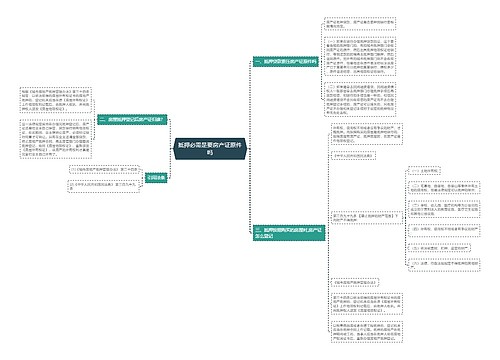Select citation note [1] 城市房地产抵押管理办法 第三十四条
Image resolution: width=500 pixels, height=360 pixels.
click(104, 170)
